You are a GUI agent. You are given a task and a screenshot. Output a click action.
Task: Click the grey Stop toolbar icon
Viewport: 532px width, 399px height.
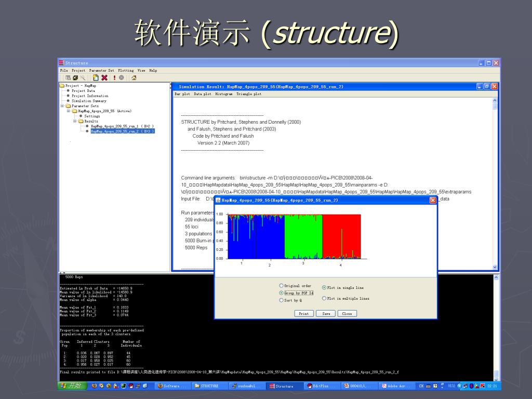tap(122, 78)
